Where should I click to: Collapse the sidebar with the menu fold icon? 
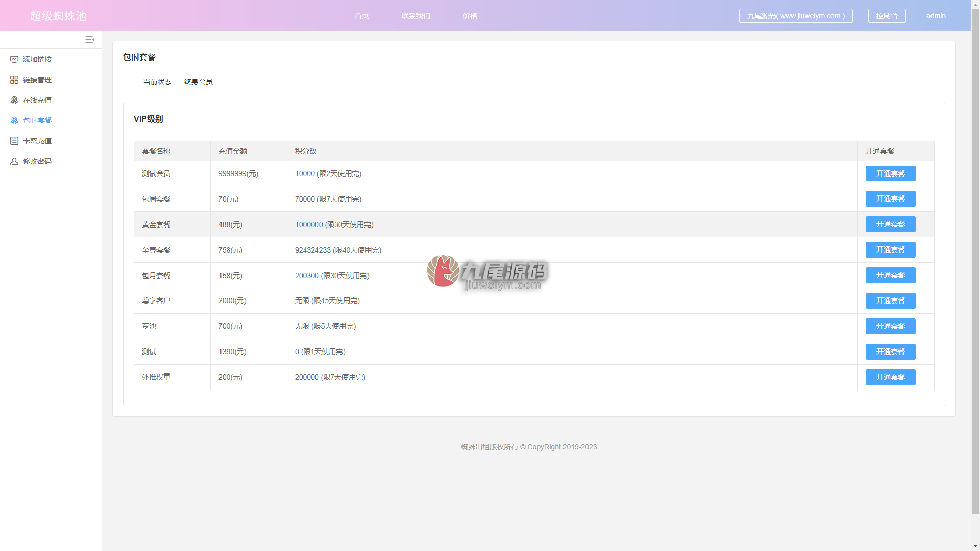[x=90, y=40]
